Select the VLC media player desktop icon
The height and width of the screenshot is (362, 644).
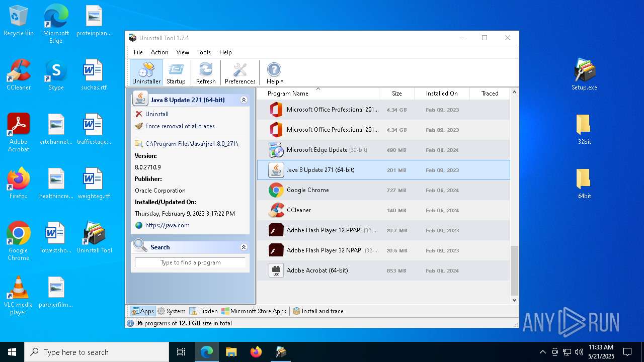18,296
